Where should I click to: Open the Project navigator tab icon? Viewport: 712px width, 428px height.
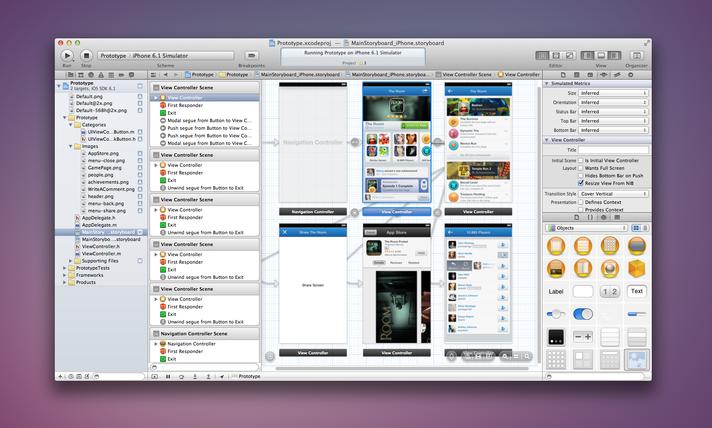coord(71,74)
